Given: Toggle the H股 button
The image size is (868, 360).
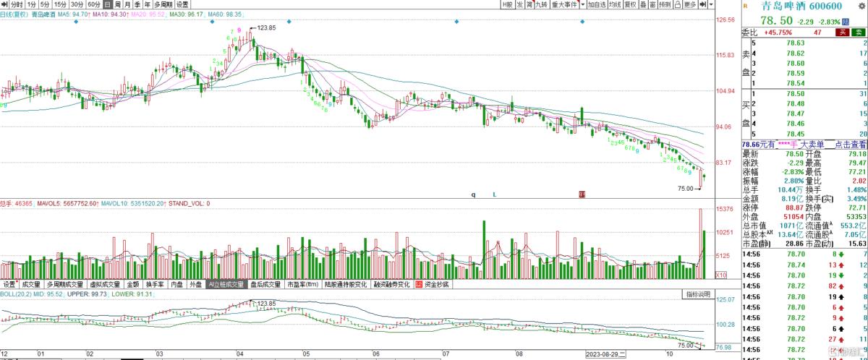Looking at the screenshot, I should pos(509,4).
